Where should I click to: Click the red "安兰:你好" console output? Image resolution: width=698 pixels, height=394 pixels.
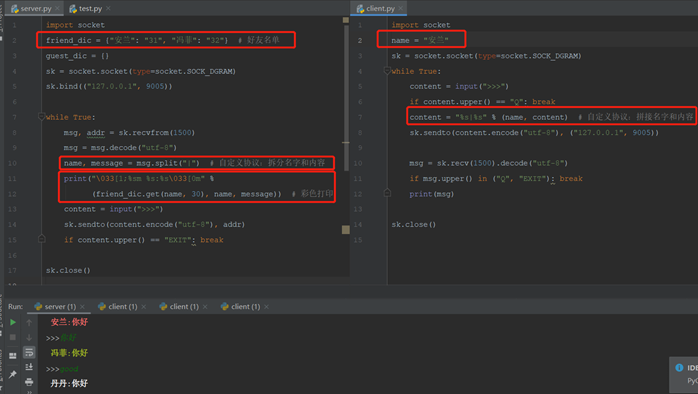[69, 322]
